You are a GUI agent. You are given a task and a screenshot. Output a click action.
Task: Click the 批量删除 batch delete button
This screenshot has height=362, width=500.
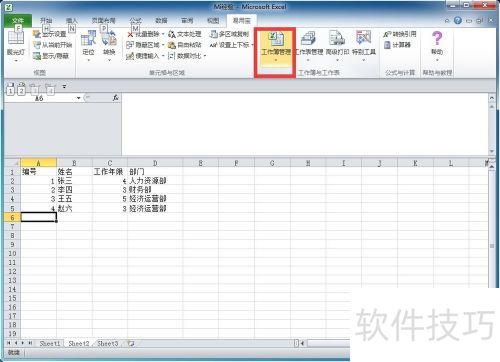point(145,34)
